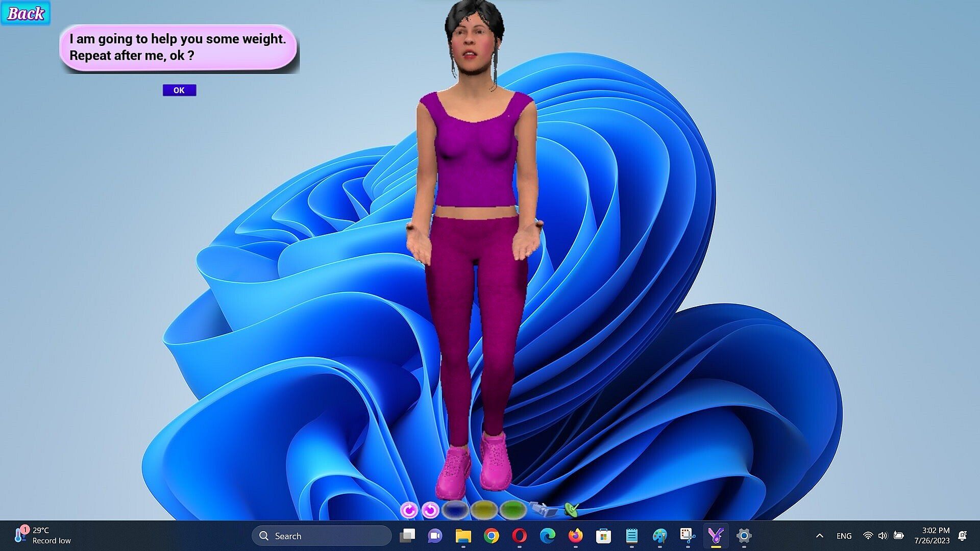Image resolution: width=980 pixels, height=551 pixels.
Task: Open Task View from taskbar
Action: click(x=407, y=536)
